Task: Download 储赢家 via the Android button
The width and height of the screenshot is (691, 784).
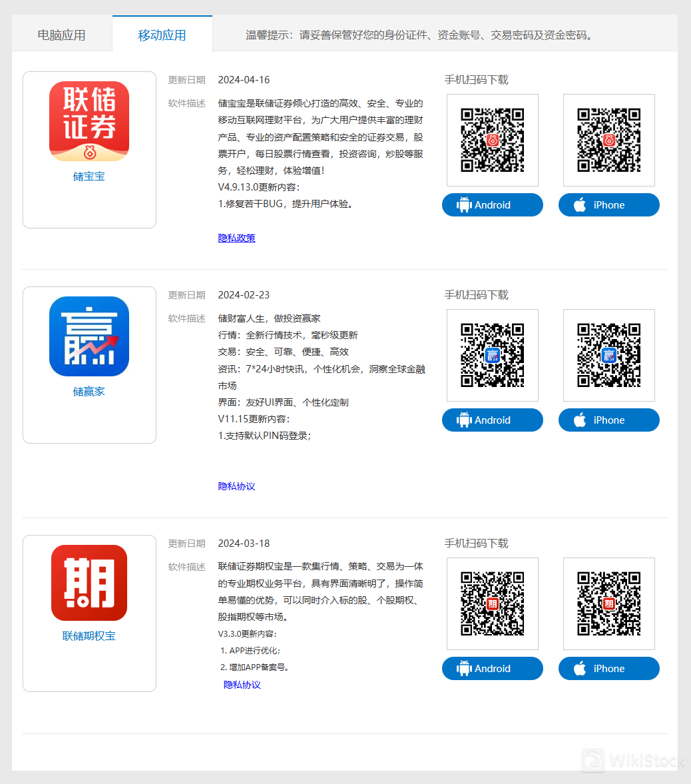Action: point(492,420)
